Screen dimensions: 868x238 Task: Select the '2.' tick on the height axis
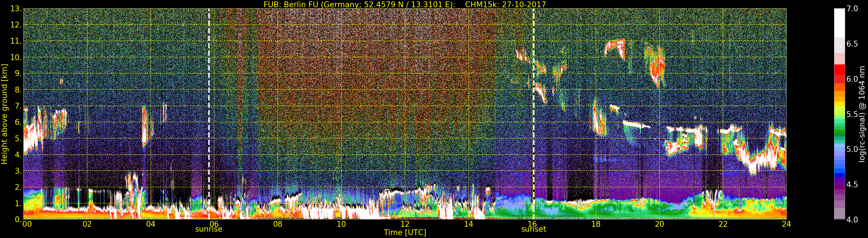(18, 187)
